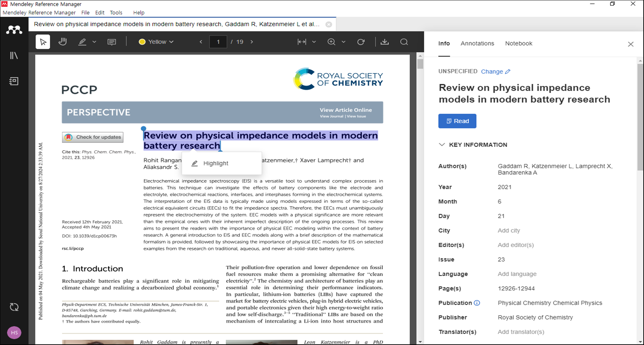Click Add translator(s) field
The height and width of the screenshot is (345, 644).
click(521, 332)
